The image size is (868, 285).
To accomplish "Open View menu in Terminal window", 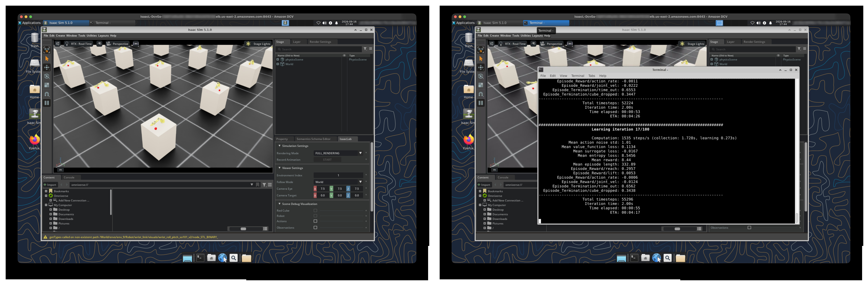I will tap(563, 76).
